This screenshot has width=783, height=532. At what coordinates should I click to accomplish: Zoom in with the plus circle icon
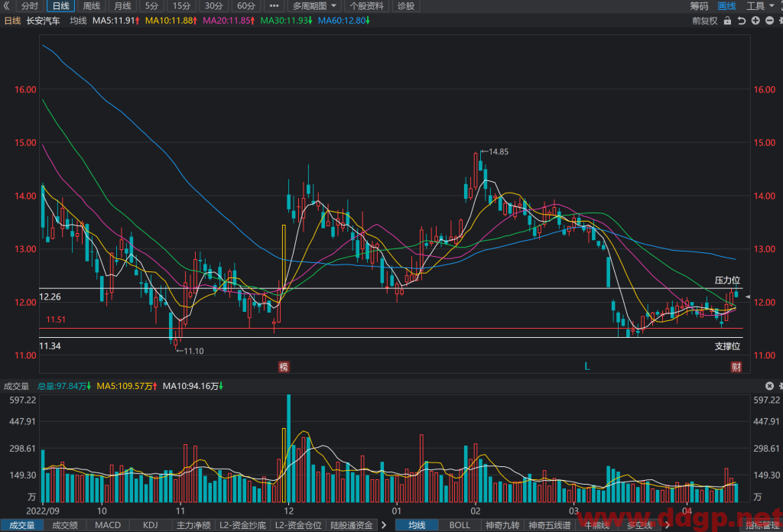pyautogui.click(x=755, y=21)
